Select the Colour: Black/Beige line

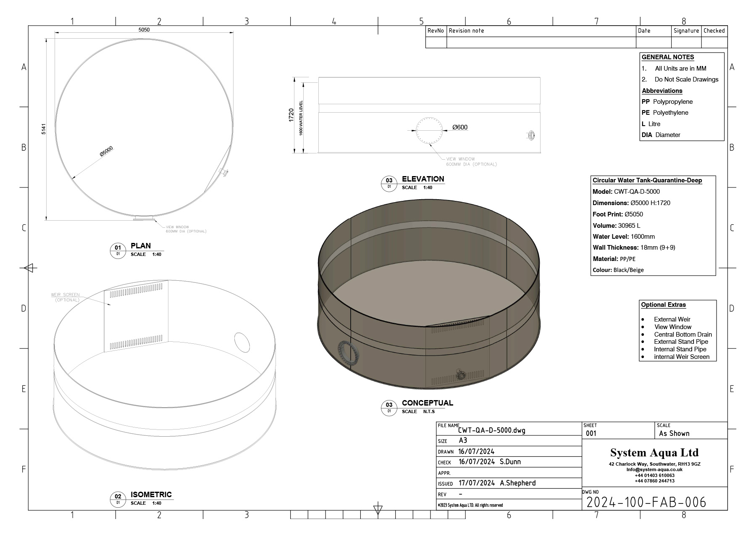(x=618, y=270)
